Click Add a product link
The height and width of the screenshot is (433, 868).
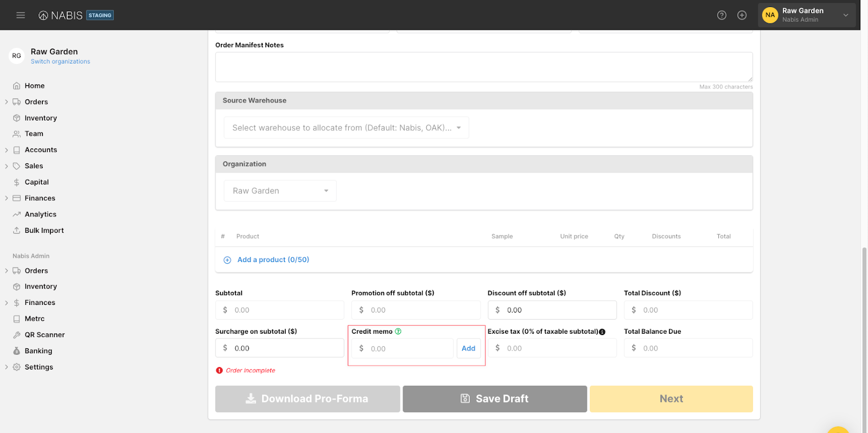click(273, 260)
